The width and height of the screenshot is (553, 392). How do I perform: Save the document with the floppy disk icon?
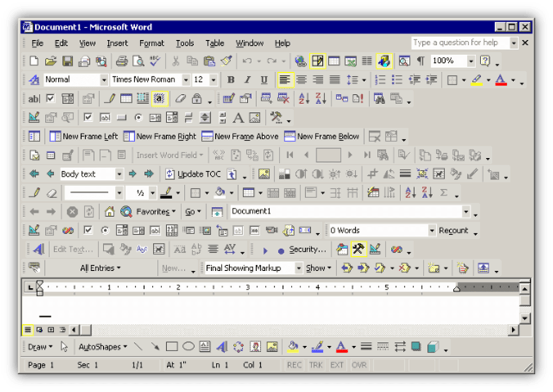[x=67, y=61]
